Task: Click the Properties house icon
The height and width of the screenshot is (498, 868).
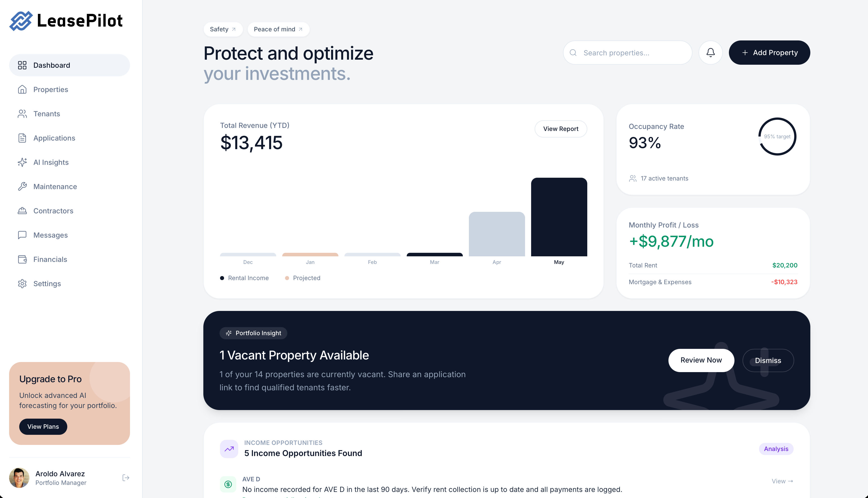Action: tap(22, 89)
